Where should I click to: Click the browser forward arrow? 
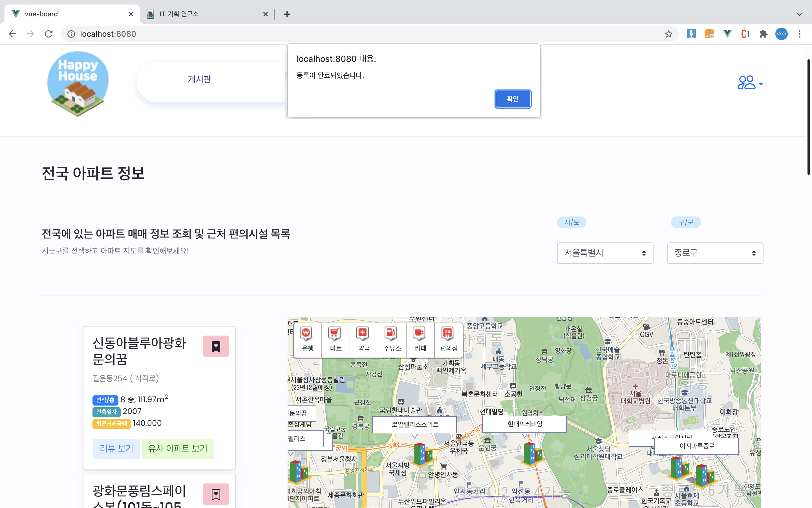30,34
